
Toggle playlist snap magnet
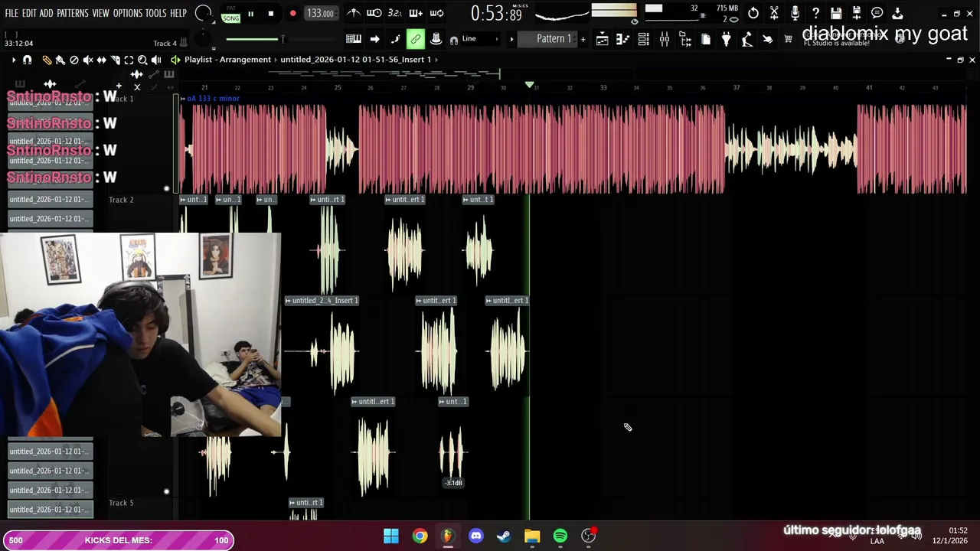pyautogui.click(x=27, y=60)
